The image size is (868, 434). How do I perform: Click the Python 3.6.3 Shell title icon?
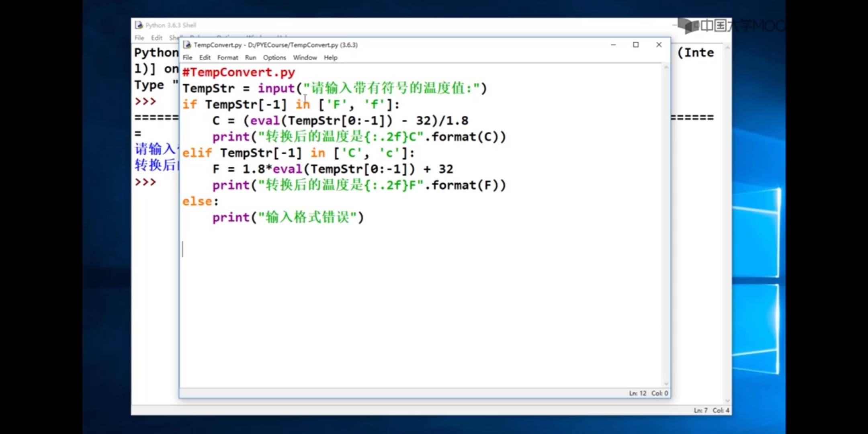[x=139, y=25]
